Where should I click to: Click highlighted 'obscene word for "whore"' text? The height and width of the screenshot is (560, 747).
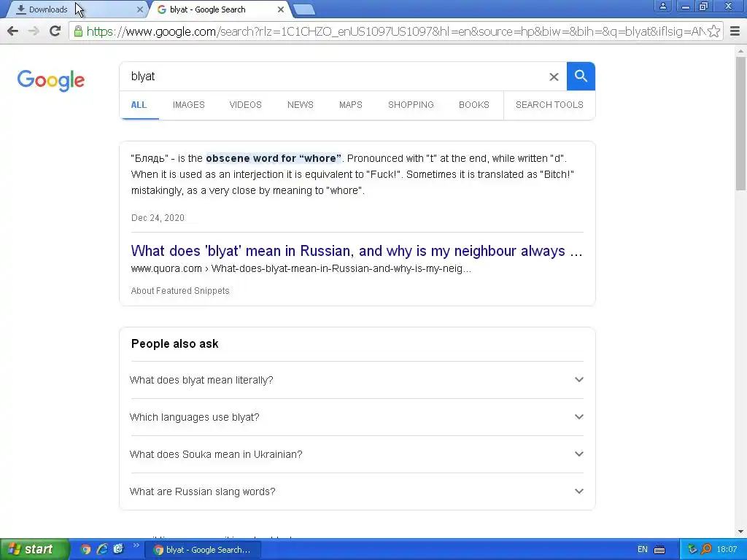(x=274, y=158)
